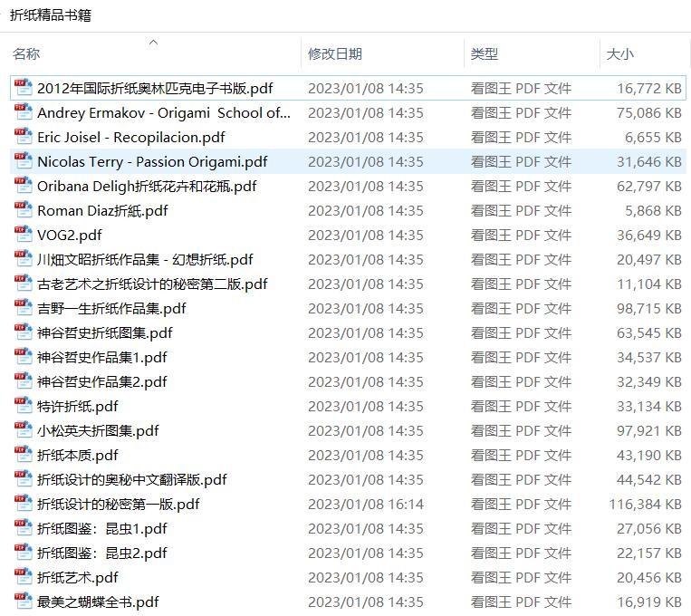
Task: Click the PDF icon of 神谷哲史作品集2.pdf
Action: pyautogui.click(x=23, y=381)
